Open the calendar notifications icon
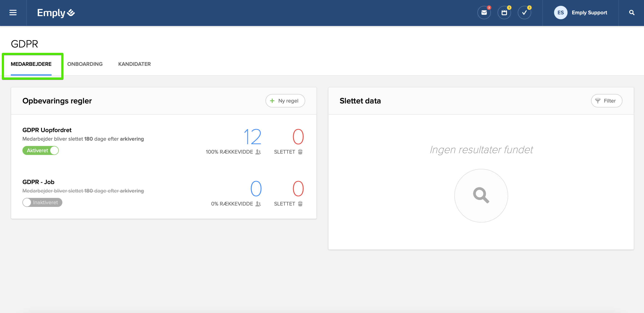This screenshot has height=313, width=644. point(504,13)
